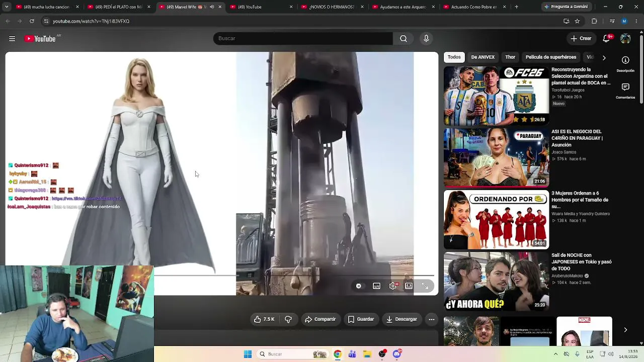Image resolution: width=644 pixels, height=362 pixels.
Task: Mute the Marvel Wife tab audio
Action: tap(212, 7)
